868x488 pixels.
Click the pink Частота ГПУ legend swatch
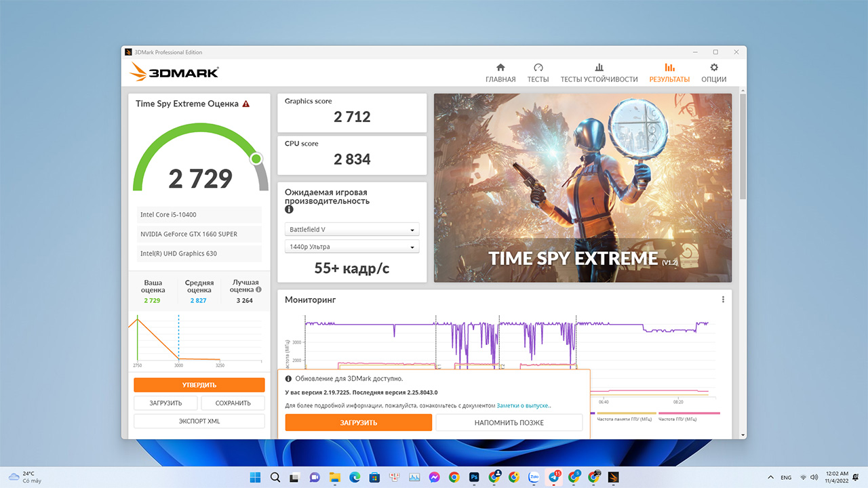point(689,413)
